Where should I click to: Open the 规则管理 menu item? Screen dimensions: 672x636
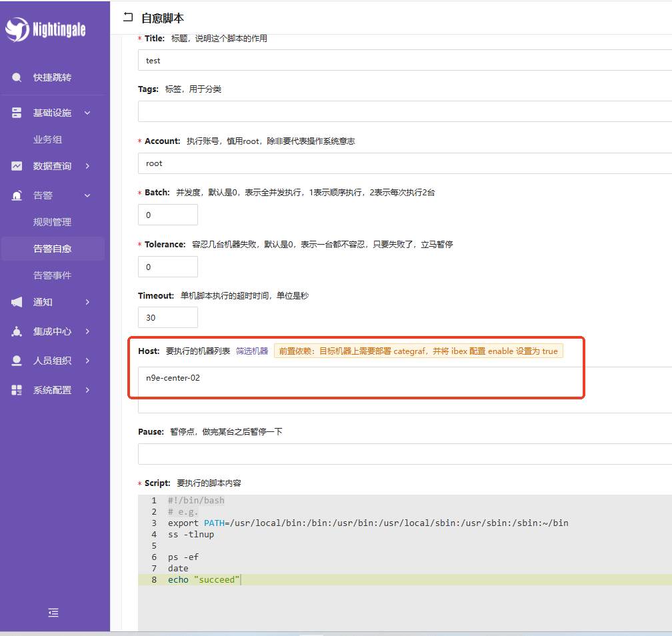(x=52, y=222)
